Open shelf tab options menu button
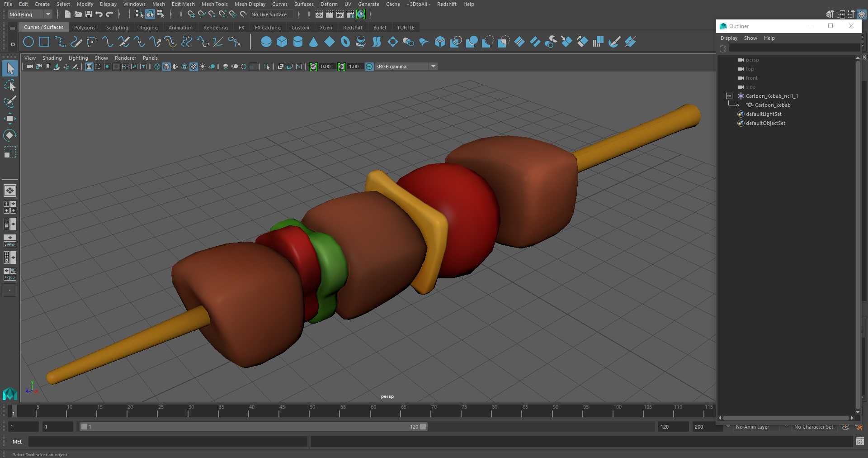 13,28
